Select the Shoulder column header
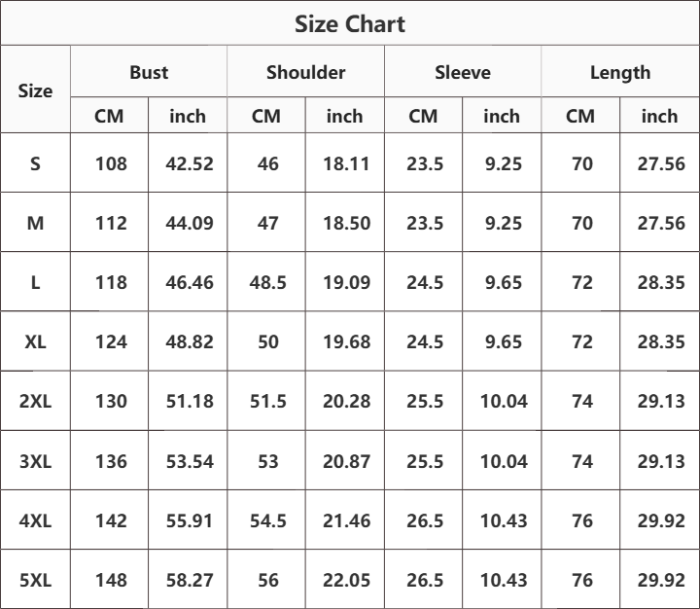 coord(306,72)
